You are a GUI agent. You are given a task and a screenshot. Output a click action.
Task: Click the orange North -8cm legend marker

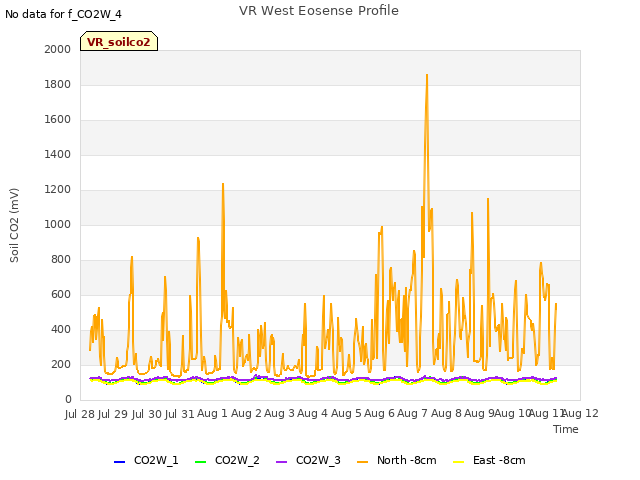tap(362, 462)
